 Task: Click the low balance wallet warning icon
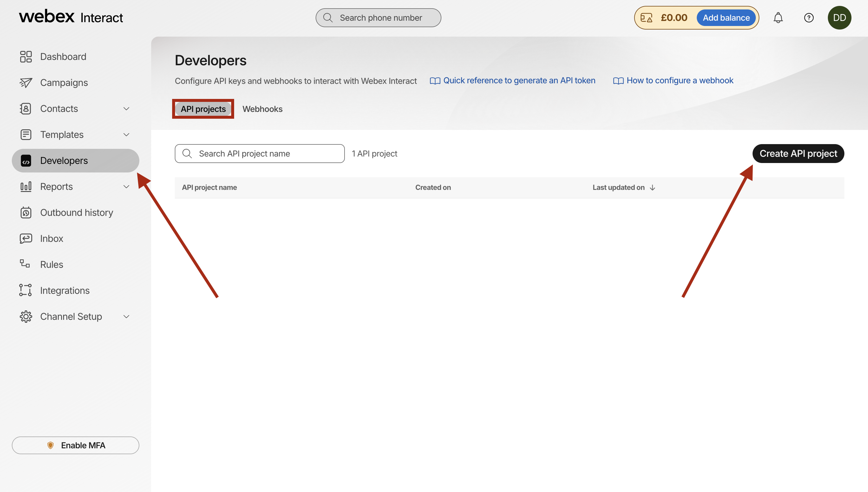[x=647, y=18]
